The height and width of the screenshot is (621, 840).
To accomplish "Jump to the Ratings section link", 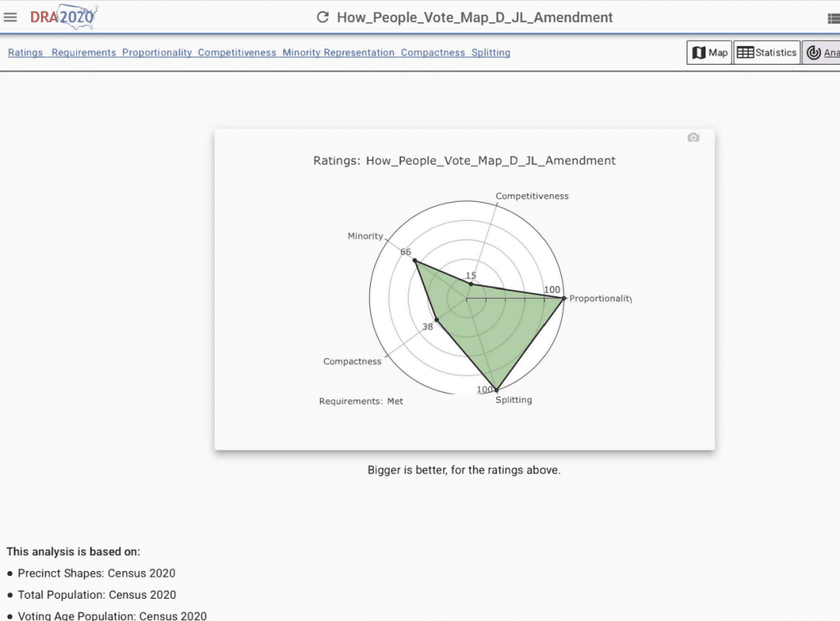I will pyautogui.click(x=25, y=53).
